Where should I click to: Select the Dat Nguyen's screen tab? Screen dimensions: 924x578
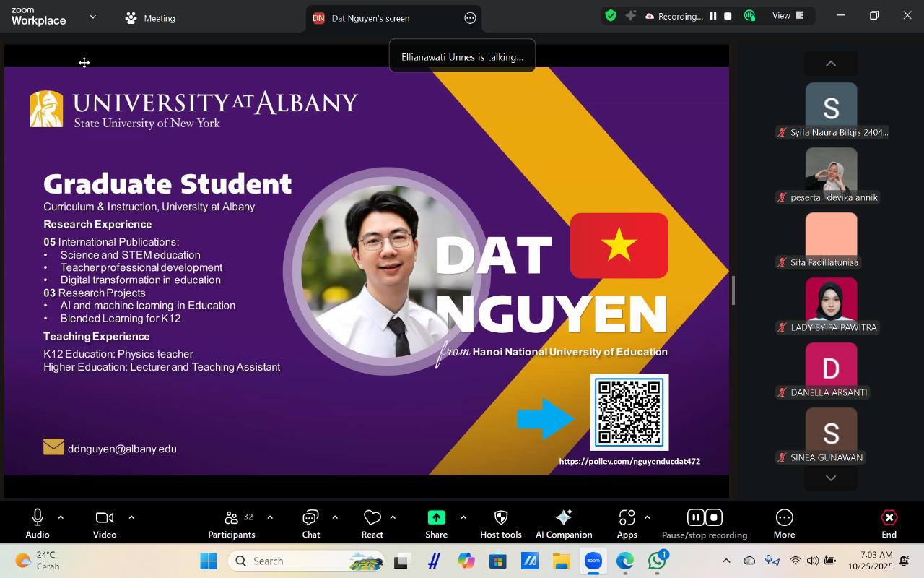click(370, 18)
